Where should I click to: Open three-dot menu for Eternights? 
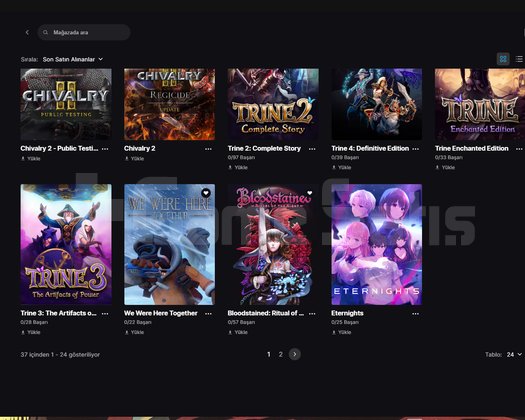416,314
